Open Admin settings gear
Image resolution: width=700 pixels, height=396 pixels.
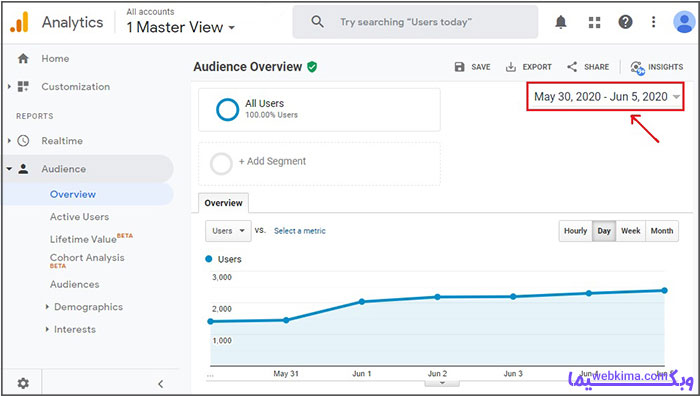pos(23,383)
